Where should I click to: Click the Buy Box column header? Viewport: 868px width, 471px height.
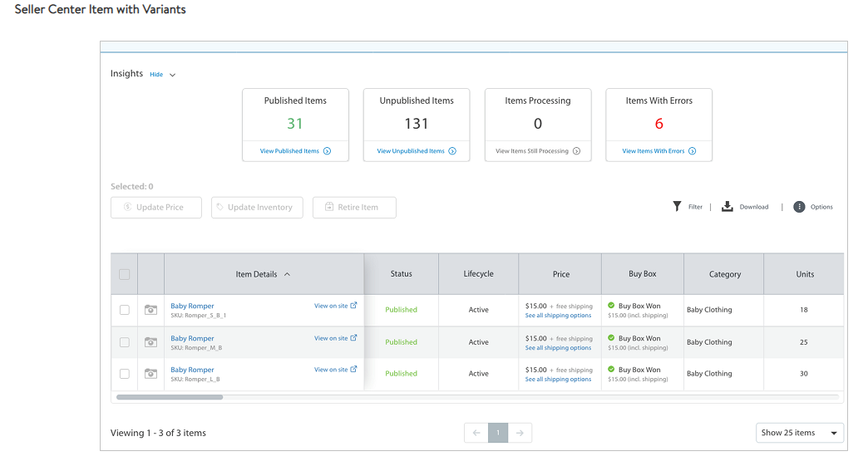[642, 274]
